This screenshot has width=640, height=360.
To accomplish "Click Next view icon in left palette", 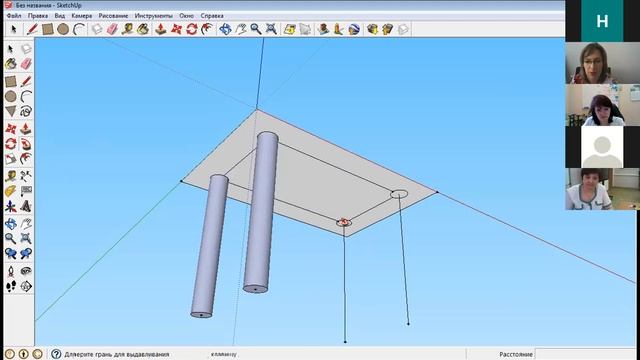I will [26, 253].
